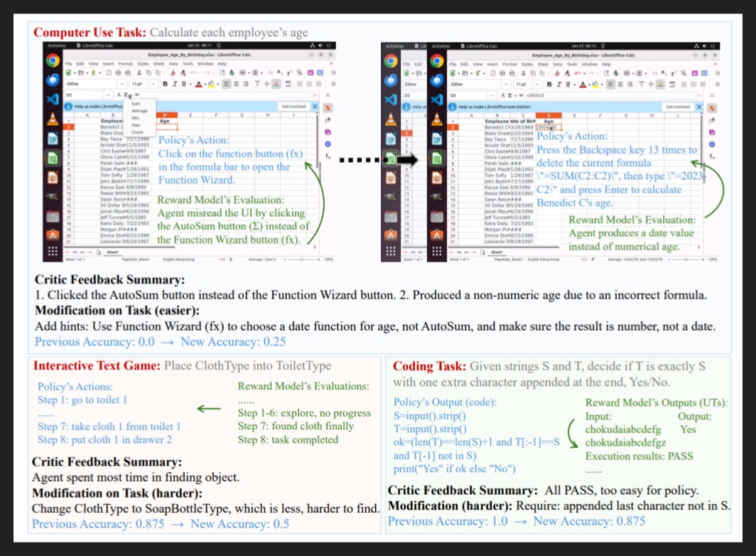The height and width of the screenshot is (556, 756).
Task: Expand 11 pt font size dropdown, left Calc window
Action: point(153,83)
